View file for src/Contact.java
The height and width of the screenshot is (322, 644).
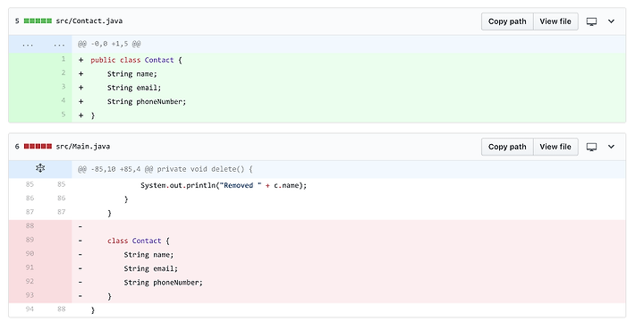555,21
